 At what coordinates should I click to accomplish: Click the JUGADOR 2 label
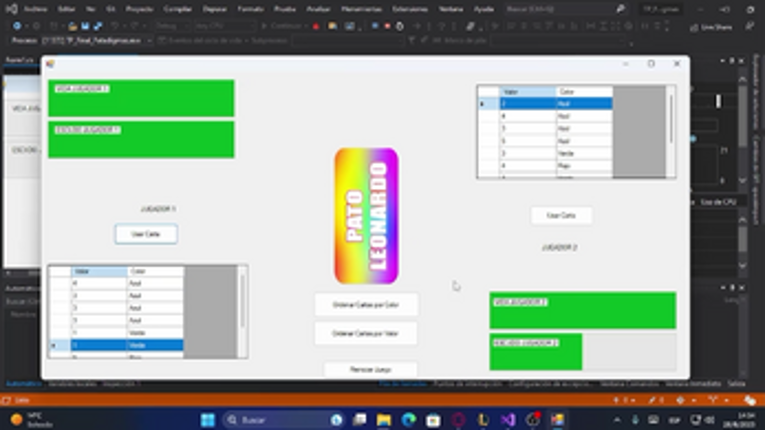pos(560,247)
